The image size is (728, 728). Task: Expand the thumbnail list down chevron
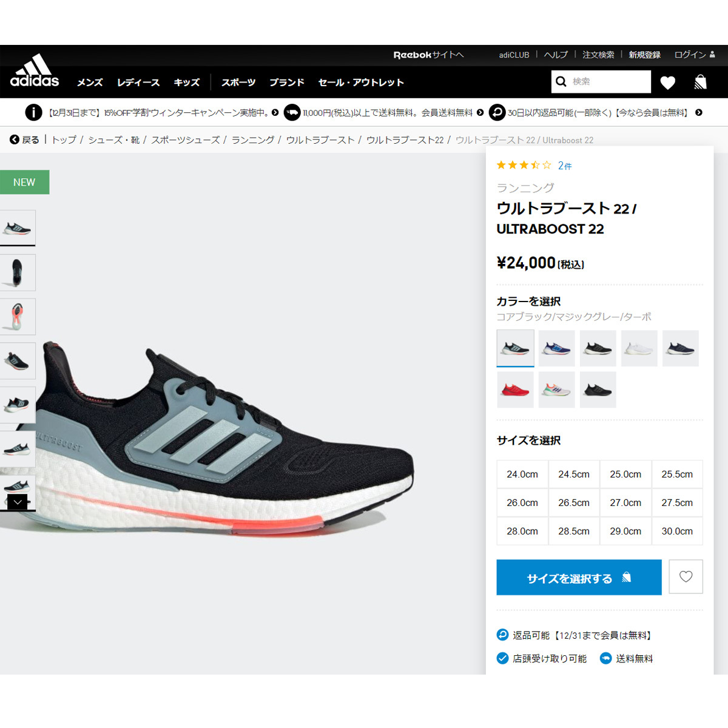[18, 502]
